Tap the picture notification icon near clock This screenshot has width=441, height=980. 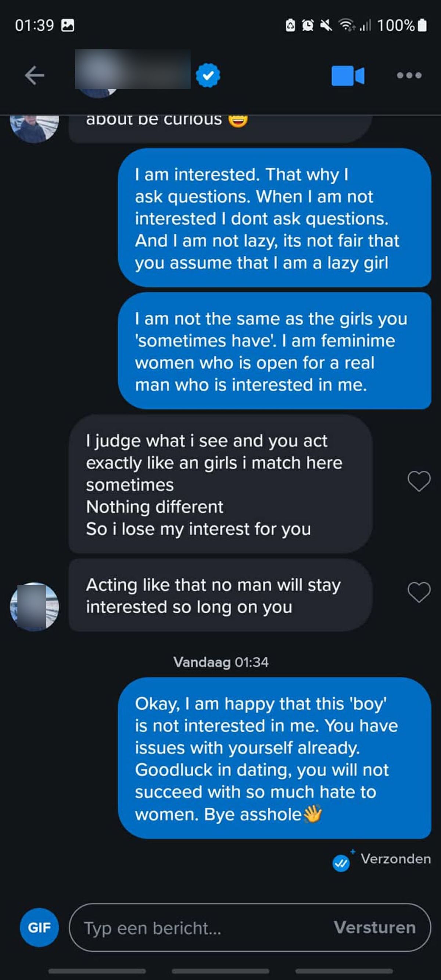click(x=68, y=25)
